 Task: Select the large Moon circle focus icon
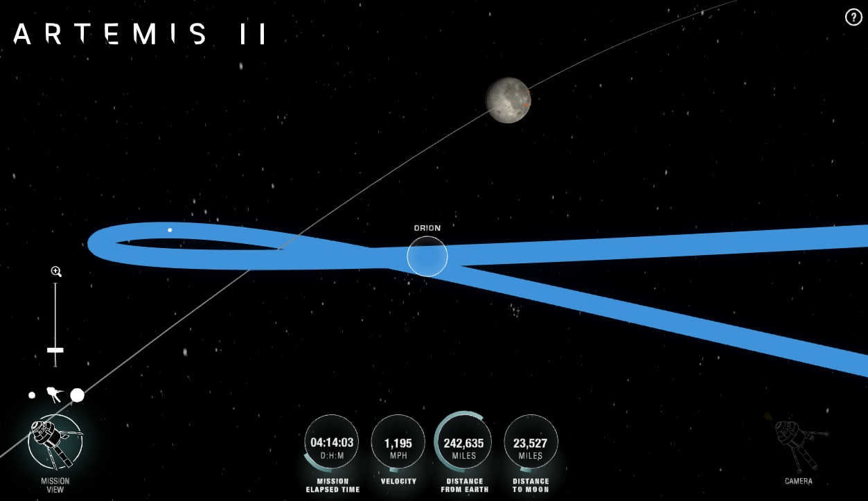tap(77, 395)
